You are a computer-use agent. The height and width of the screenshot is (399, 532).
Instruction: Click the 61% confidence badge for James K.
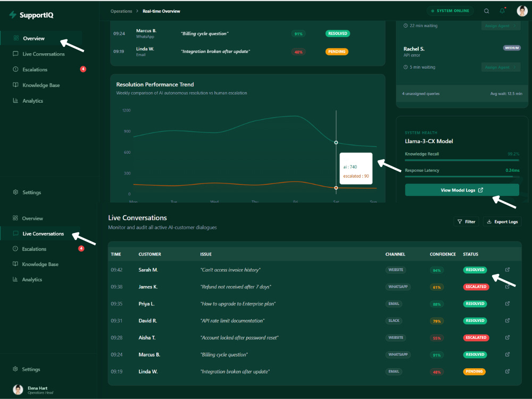(437, 287)
